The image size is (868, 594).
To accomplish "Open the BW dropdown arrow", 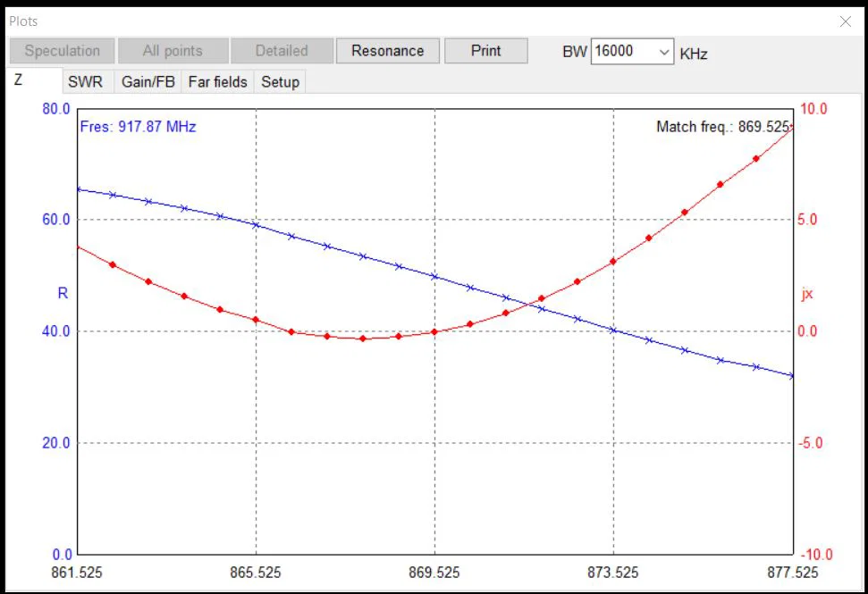I will [664, 52].
